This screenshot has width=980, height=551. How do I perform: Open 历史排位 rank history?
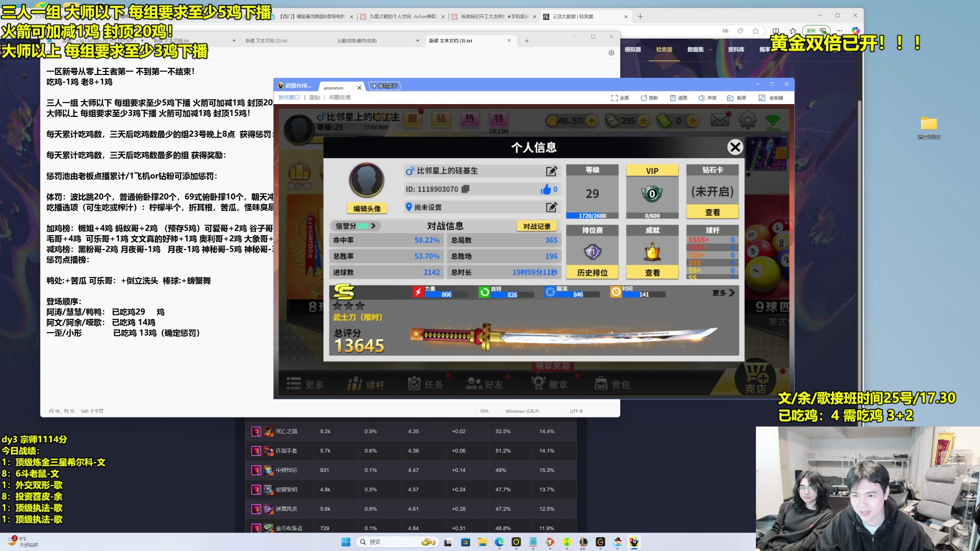[x=592, y=272]
